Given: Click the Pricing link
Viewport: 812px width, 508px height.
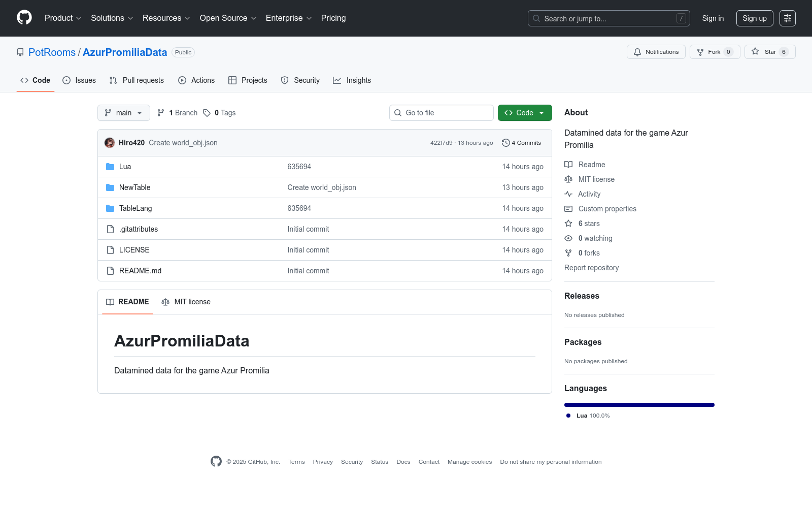Looking at the screenshot, I should [x=333, y=18].
